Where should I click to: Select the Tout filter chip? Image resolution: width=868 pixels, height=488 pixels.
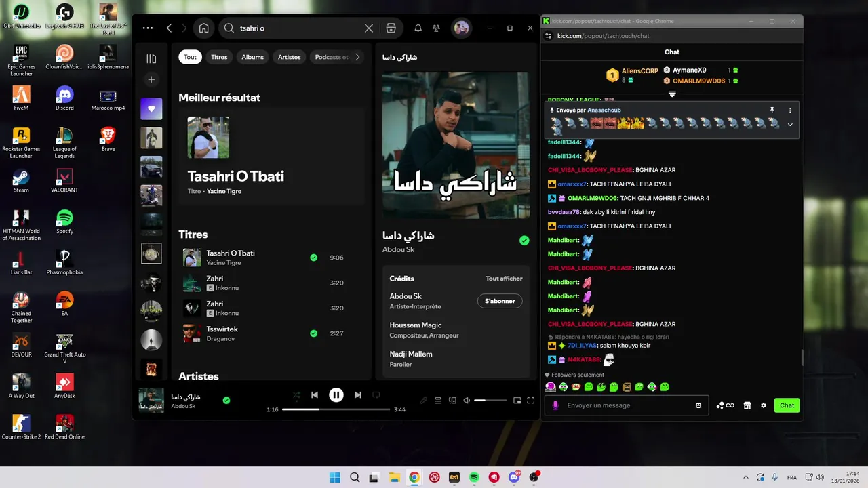(190, 57)
